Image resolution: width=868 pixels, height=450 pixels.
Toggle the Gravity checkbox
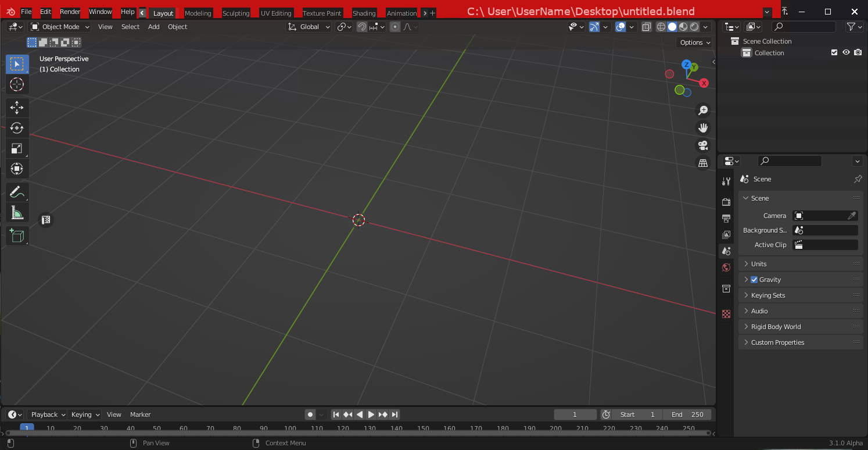click(x=754, y=280)
